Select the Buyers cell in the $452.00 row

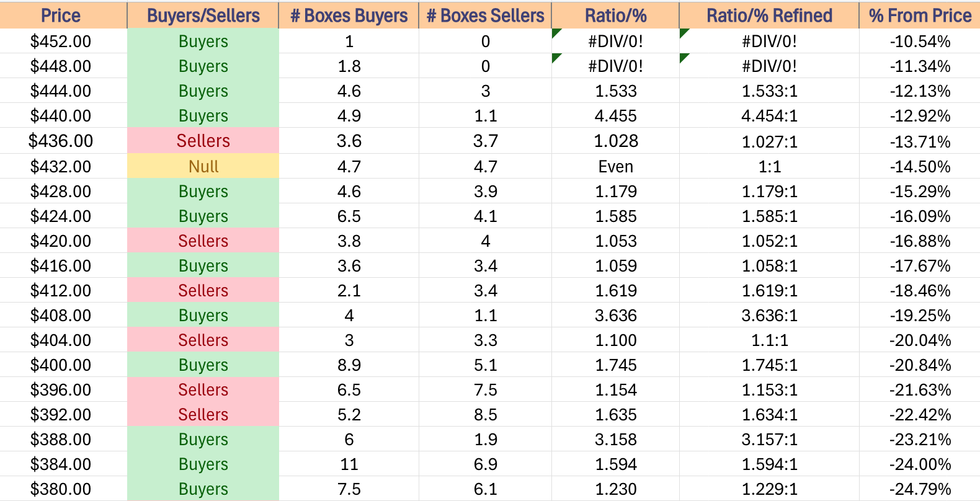click(203, 42)
